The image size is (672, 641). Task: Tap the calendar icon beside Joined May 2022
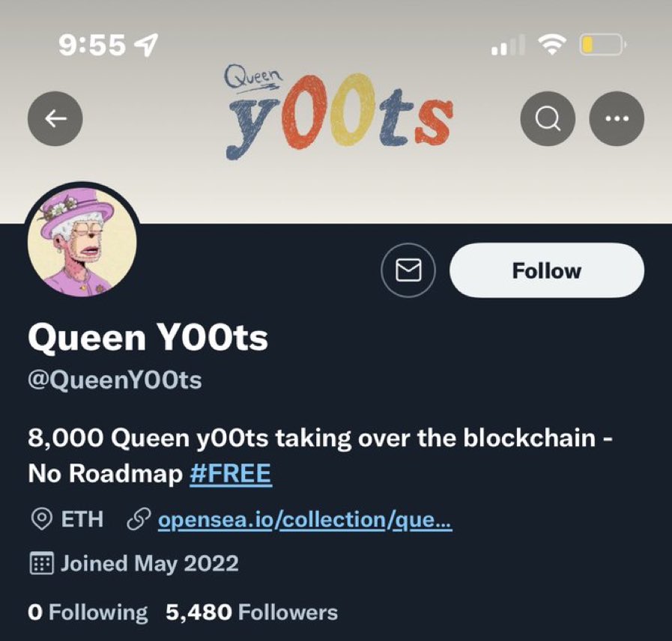(x=41, y=563)
